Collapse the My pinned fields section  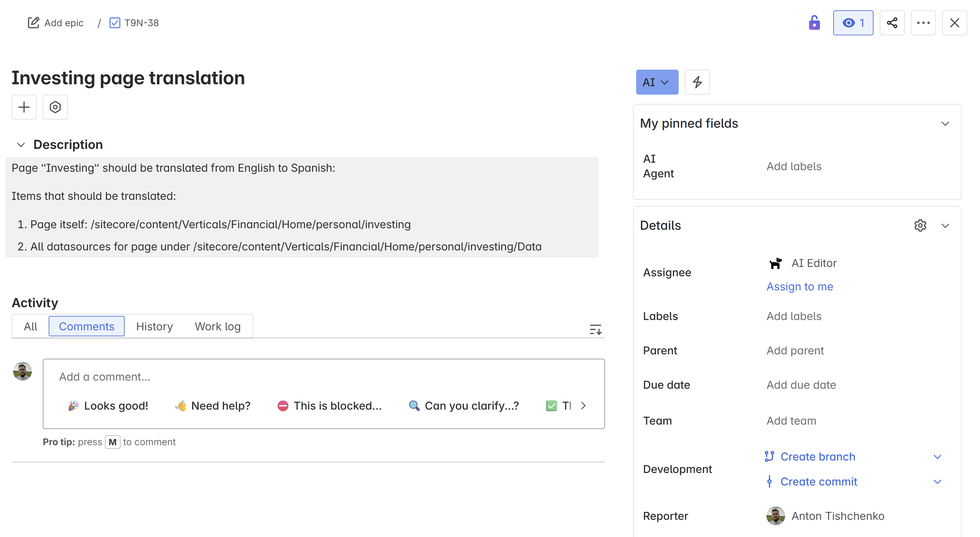click(x=945, y=124)
